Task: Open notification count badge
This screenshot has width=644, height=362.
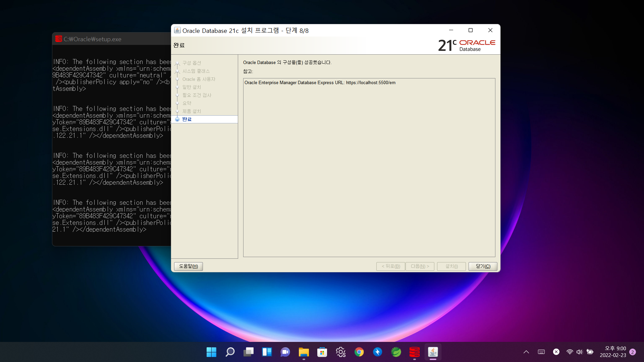Action: click(633, 352)
